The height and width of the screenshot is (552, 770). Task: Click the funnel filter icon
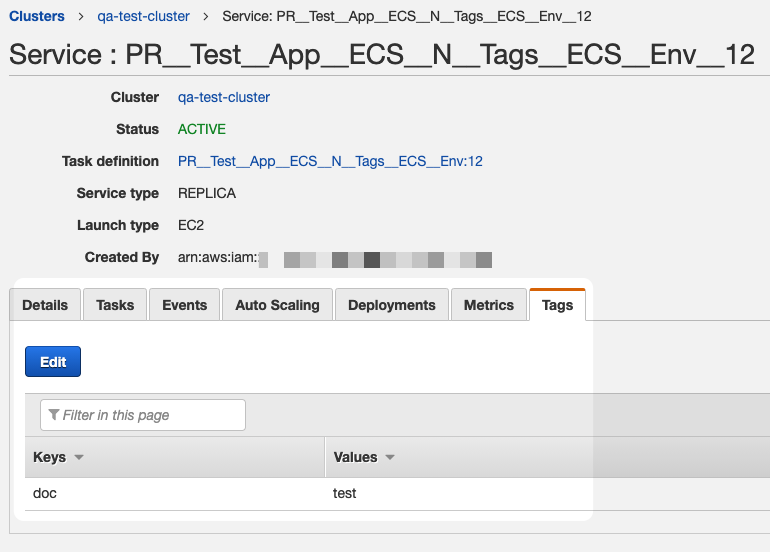54,415
